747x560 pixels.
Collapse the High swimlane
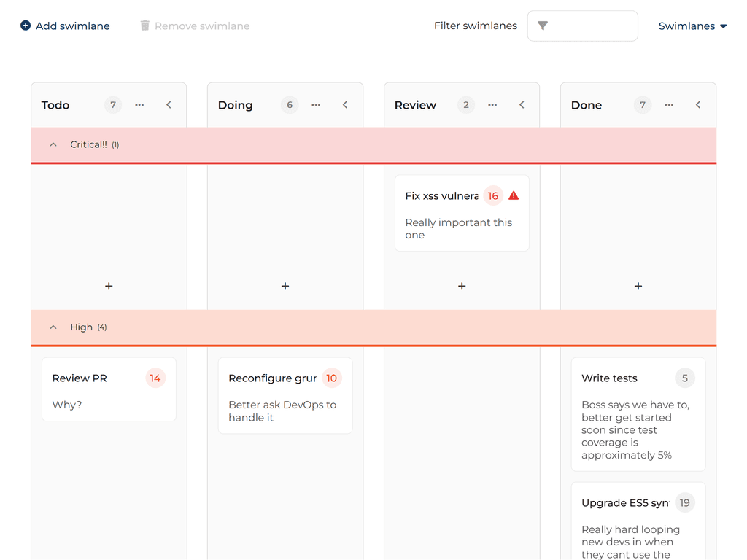click(x=53, y=327)
